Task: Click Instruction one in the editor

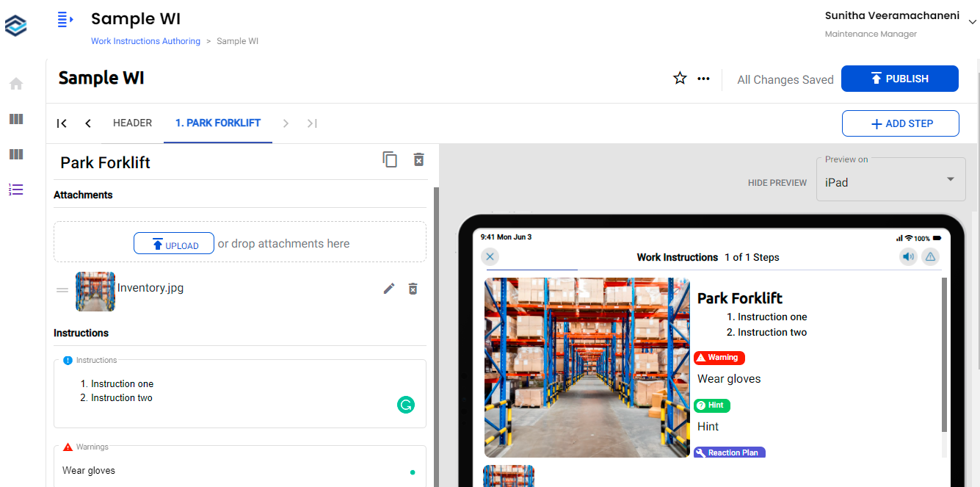Action: click(x=122, y=384)
